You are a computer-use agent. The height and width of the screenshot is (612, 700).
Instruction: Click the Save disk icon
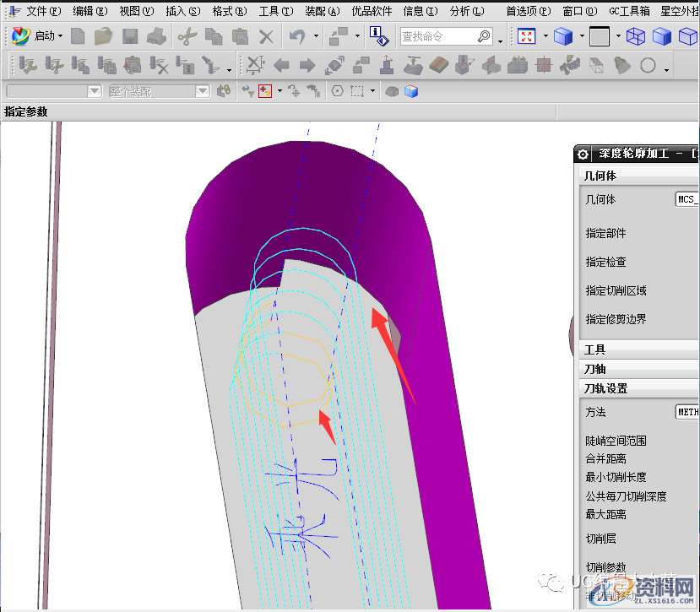pyautogui.click(x=130, y=36)
